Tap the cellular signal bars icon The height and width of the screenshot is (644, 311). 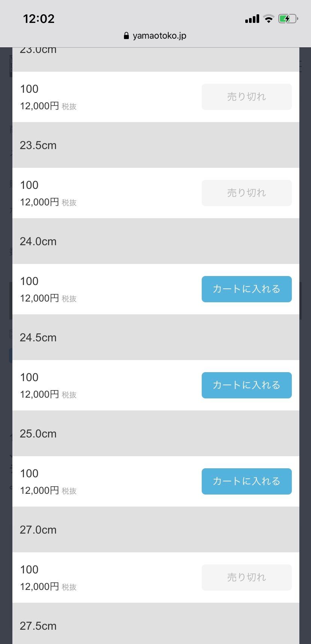(252, 19)
